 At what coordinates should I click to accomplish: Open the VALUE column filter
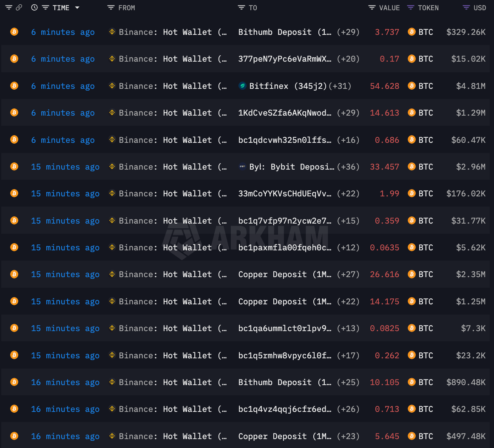(x=372, y=8)
